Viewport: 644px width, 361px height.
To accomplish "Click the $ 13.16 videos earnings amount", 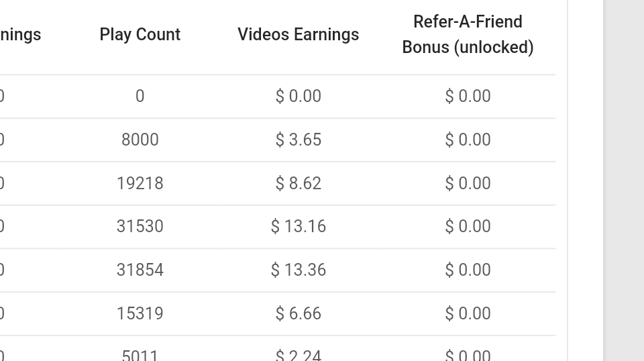I will pos(298,226).
